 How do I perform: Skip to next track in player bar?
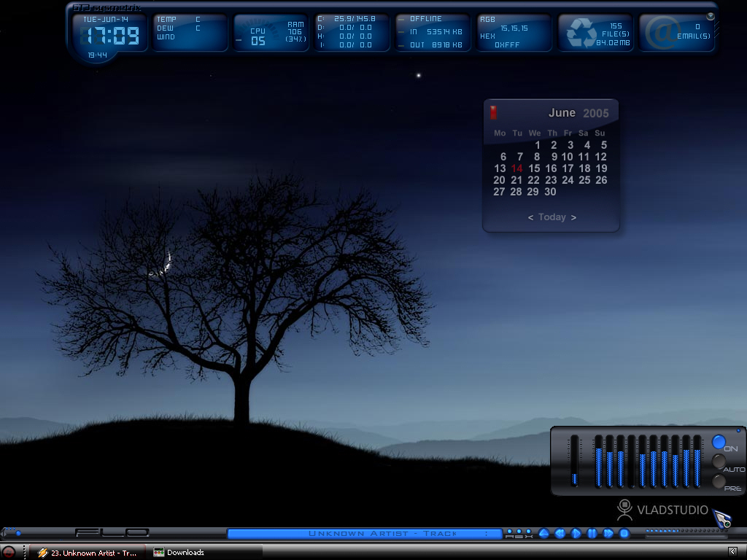[x=608, y=533]
